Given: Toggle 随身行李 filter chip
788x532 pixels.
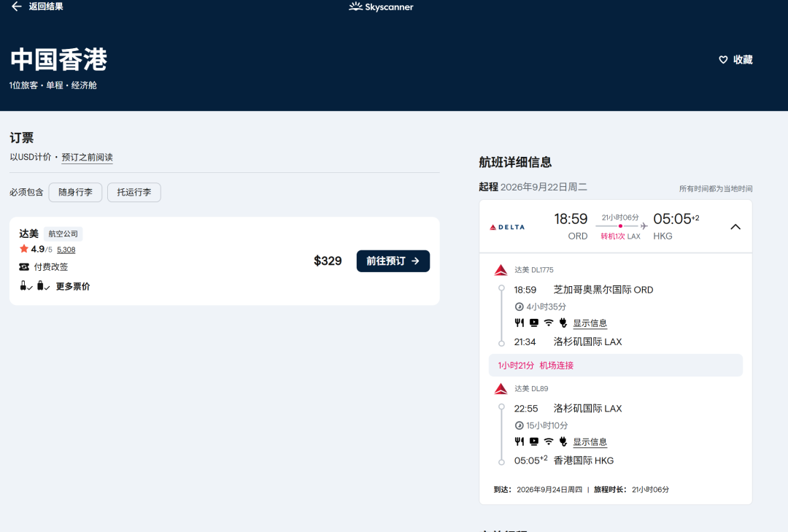Looking at the screenshot, I should click(75, 192).
